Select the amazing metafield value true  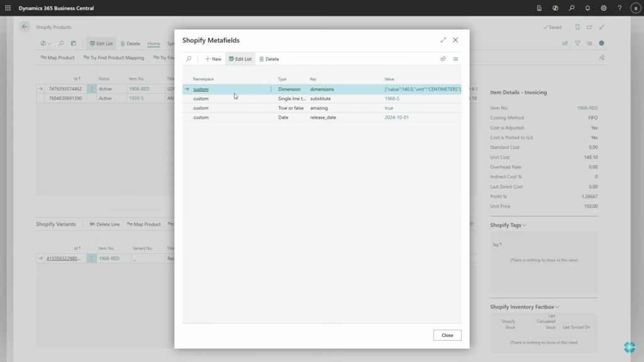389,108
